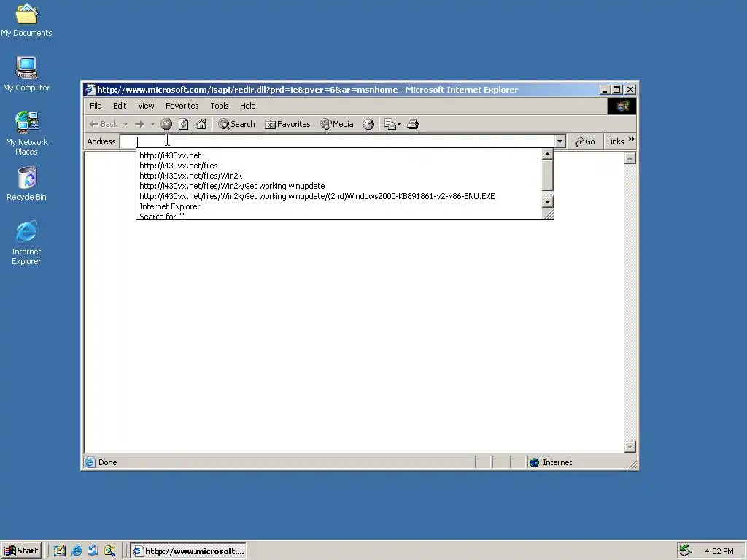Click the Done status bar text
Viewport: 747px width, 560px height.
point(108,462)
